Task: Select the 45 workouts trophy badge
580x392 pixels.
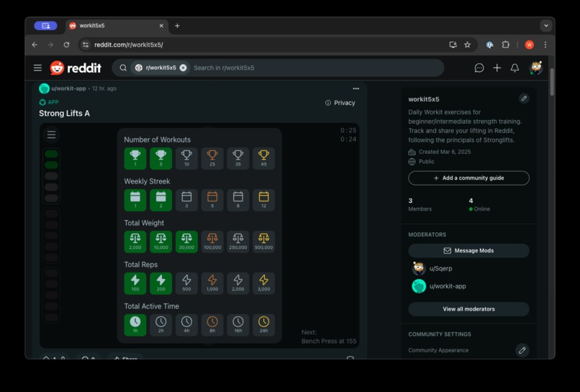Action: coord(264,158)
